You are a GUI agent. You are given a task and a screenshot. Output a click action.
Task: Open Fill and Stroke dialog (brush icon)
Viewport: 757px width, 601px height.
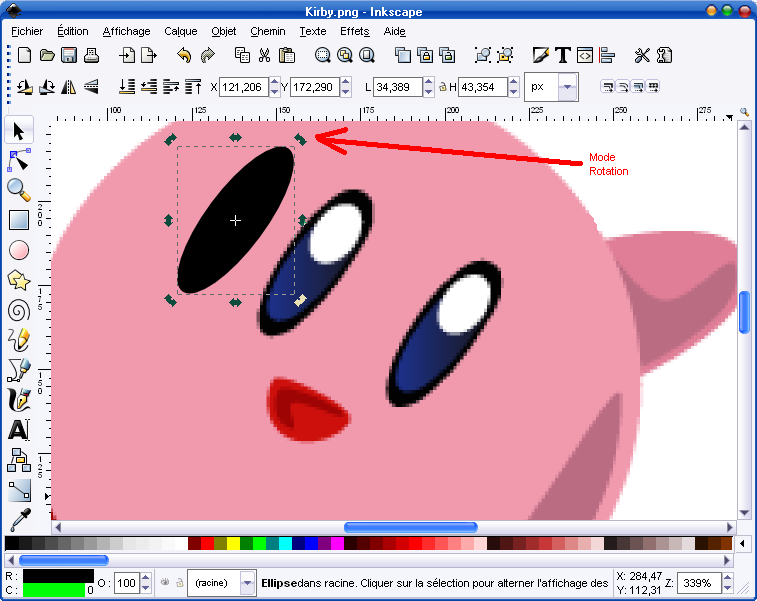pos(541,56)
